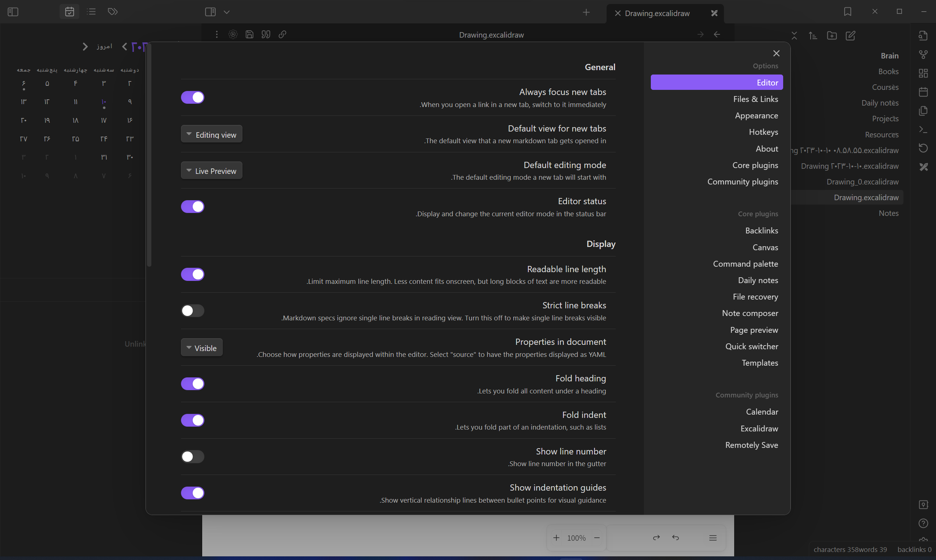Open the Excalidraw script settings gear icon
Image resolution: width=936 pixels, height=560 pixels.
point(233,34)
